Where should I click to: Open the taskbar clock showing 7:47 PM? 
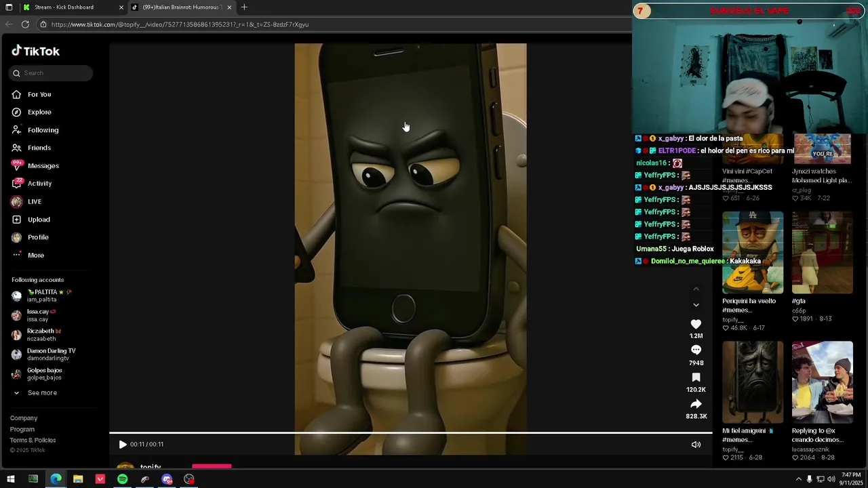851,479
